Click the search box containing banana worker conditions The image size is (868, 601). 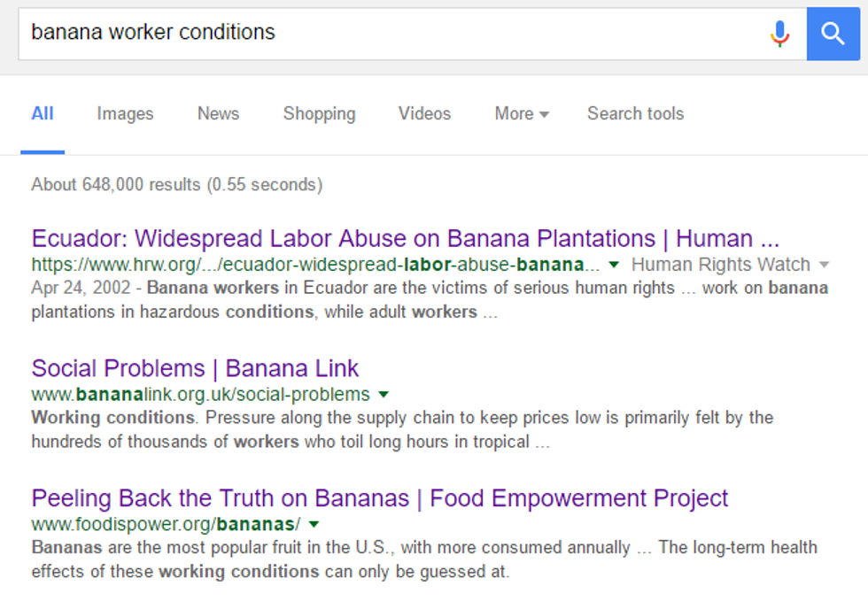390,34
